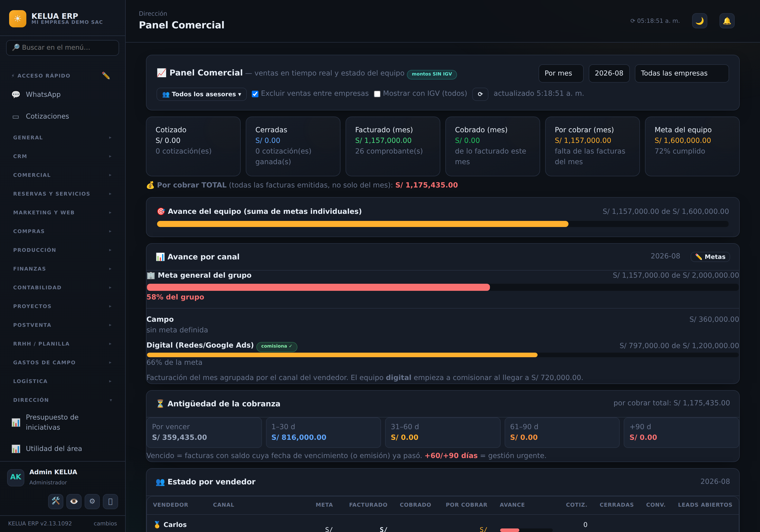Open Presupuesto de iniciativas menu item

[x=63, y=422]
